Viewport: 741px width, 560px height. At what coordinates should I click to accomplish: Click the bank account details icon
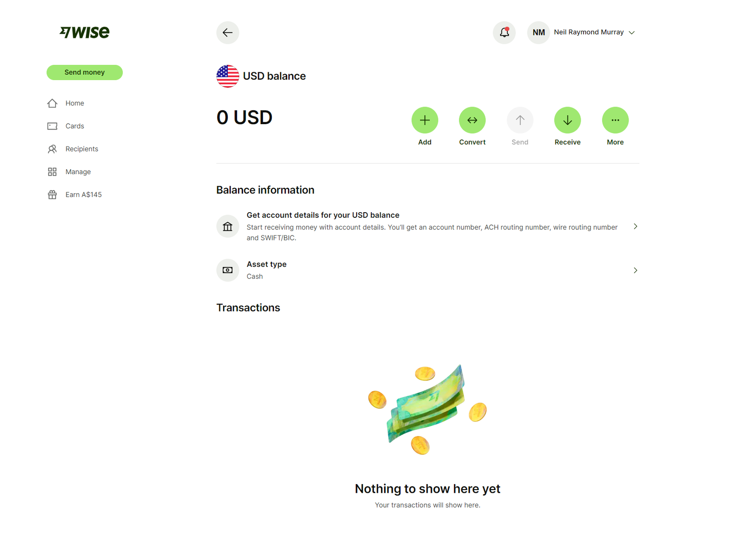click(227, 227)
